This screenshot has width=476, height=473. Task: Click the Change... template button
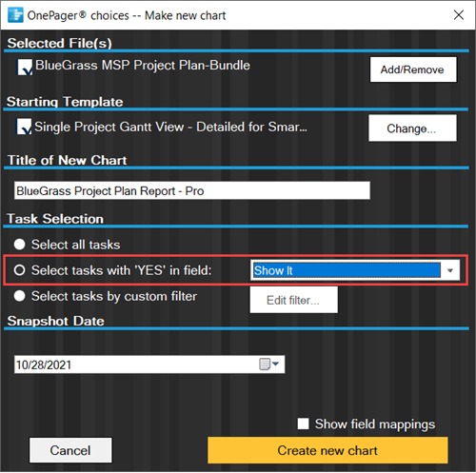412,128
